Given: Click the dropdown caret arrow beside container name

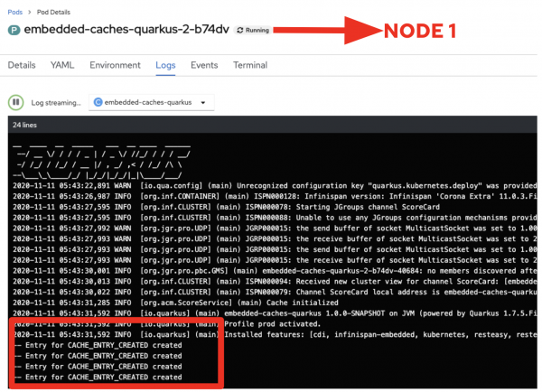Looking at the screenshot, I should (203, 103).
